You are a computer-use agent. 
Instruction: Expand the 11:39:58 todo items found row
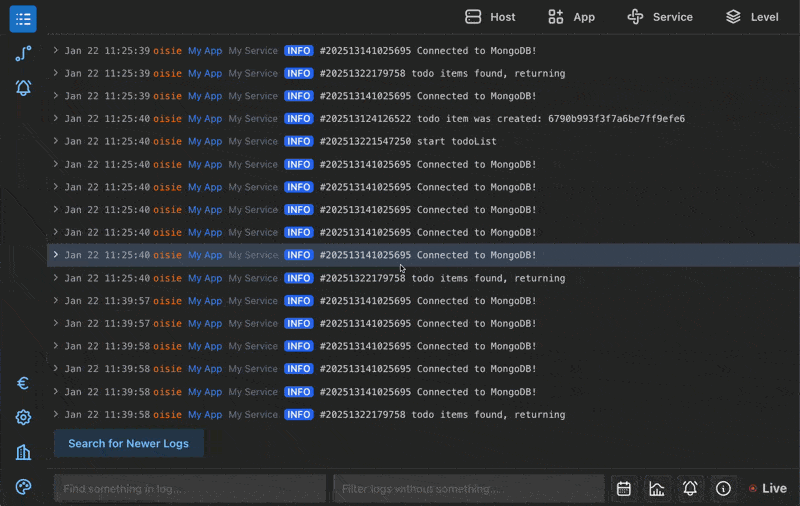[56, 414]
